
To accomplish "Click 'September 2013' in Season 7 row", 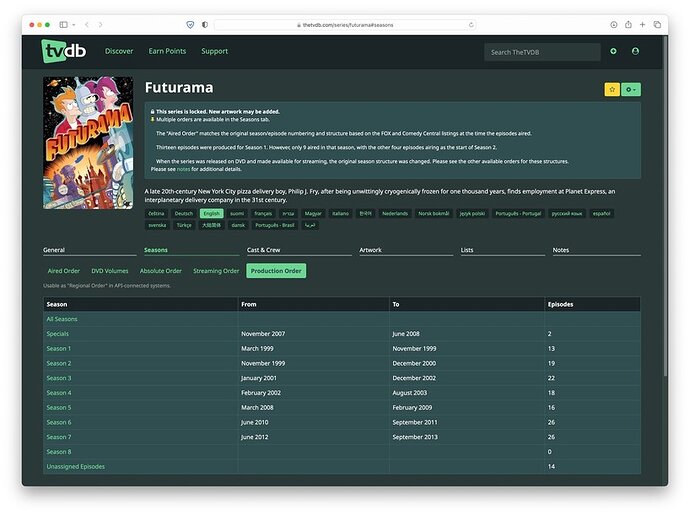I will (415, 437).
